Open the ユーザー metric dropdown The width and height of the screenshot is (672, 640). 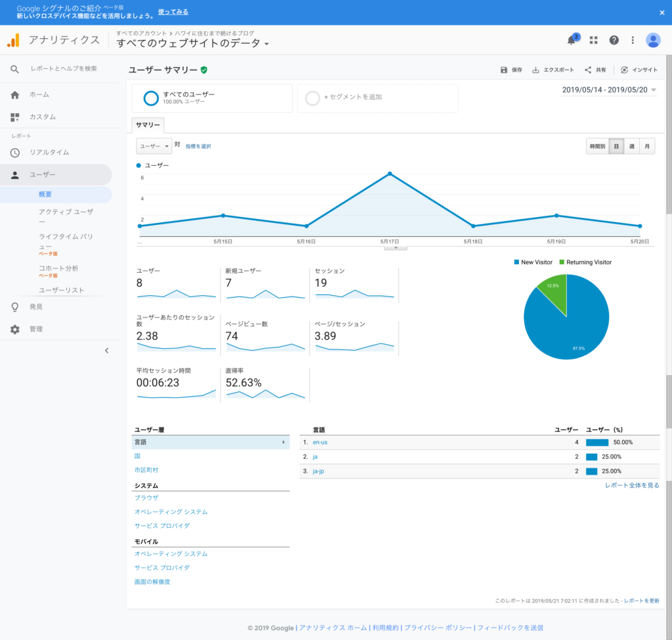click(154, 146)
